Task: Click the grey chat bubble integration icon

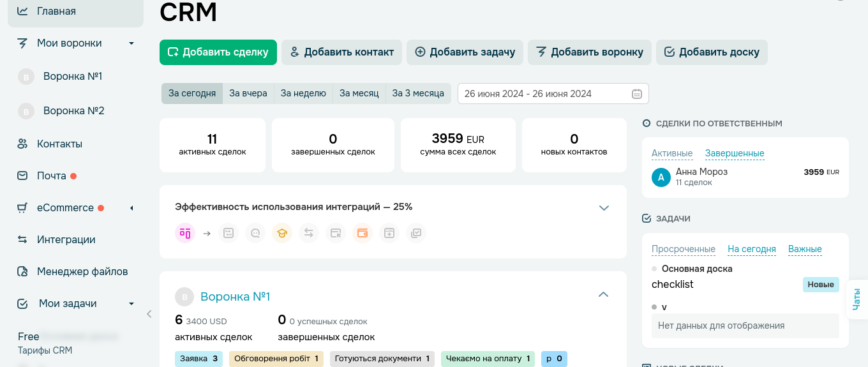Action: pyautogui.click(x=255, y=233)
